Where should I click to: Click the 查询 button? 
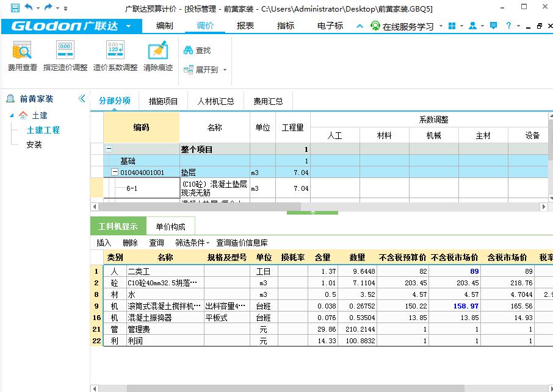coord(156,243)
